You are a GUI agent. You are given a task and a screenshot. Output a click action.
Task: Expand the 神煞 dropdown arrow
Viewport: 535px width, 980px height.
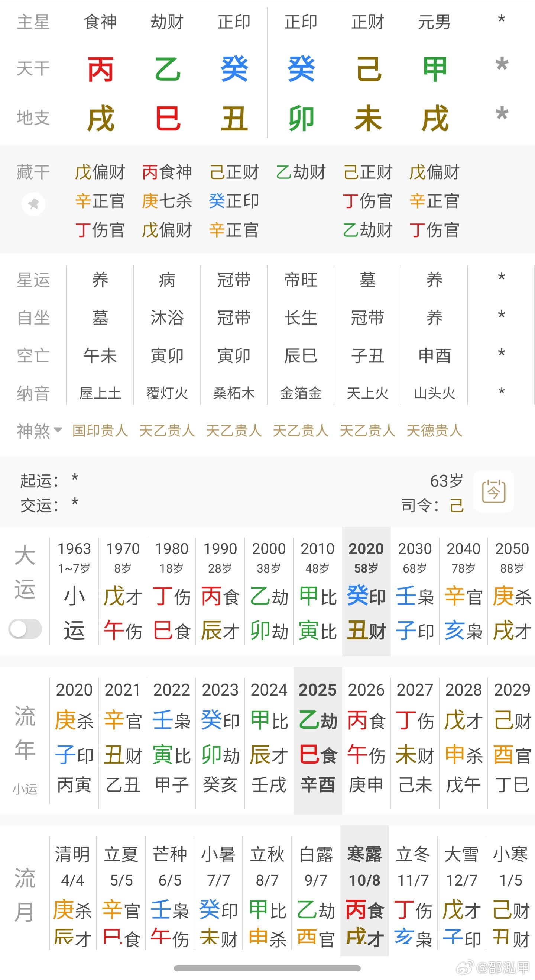click(x=58, y=430)
